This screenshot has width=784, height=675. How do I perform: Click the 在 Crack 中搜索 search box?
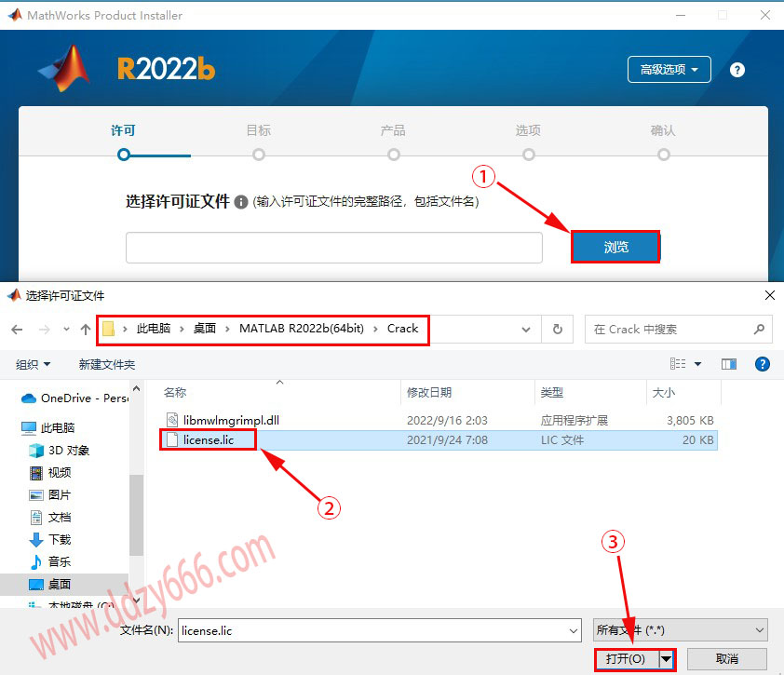(x=679, y=329)
